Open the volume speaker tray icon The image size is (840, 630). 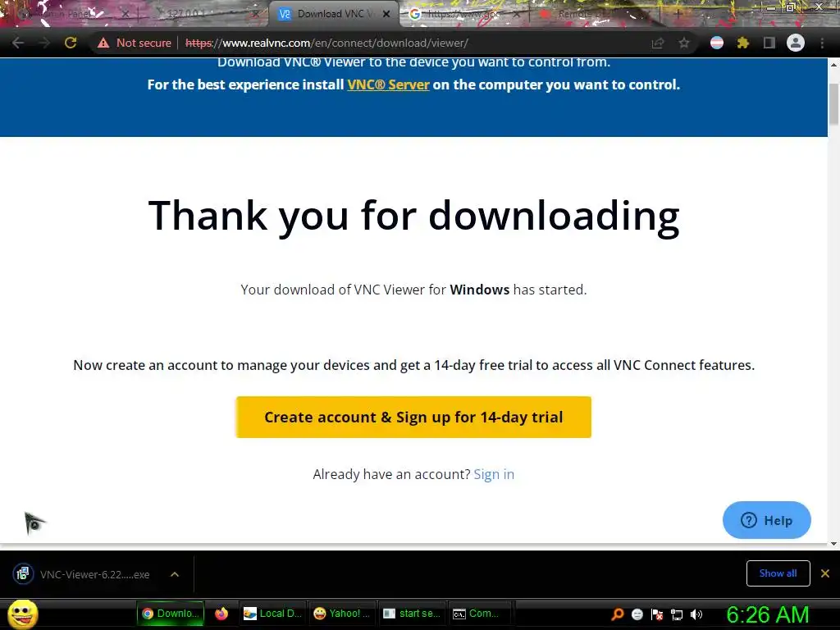[696, 614]
